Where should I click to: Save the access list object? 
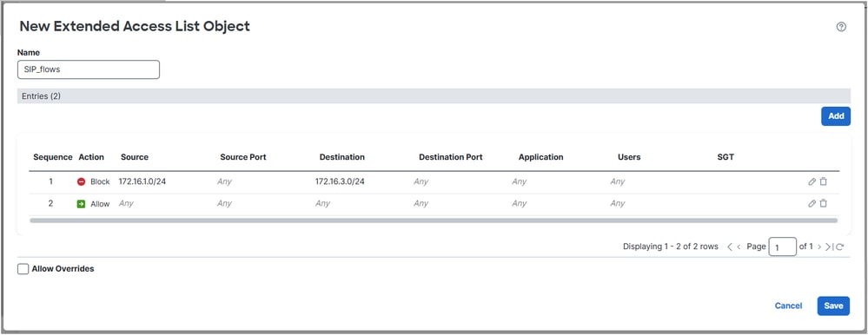point(833,305)
